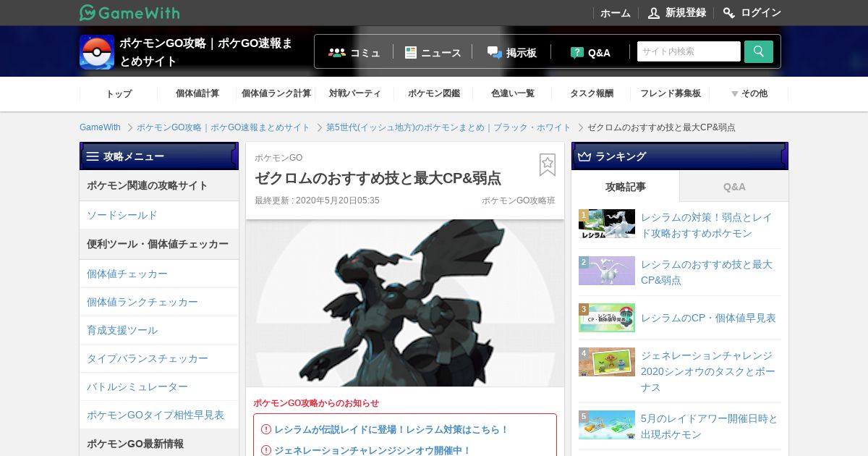The image size is (868, 456).
Task: Open the バトルシミュレーター sidebar link
Action: click(x=137, y=387)
